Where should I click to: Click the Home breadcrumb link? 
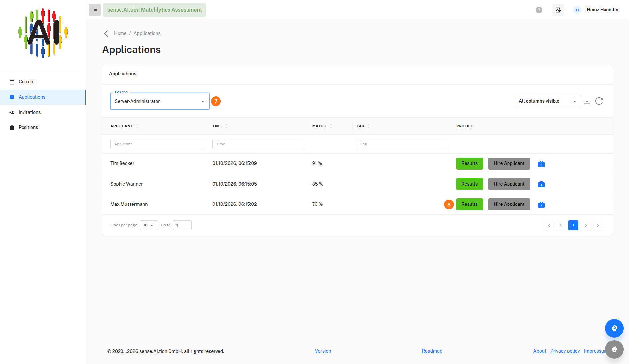tap(120, 33)
